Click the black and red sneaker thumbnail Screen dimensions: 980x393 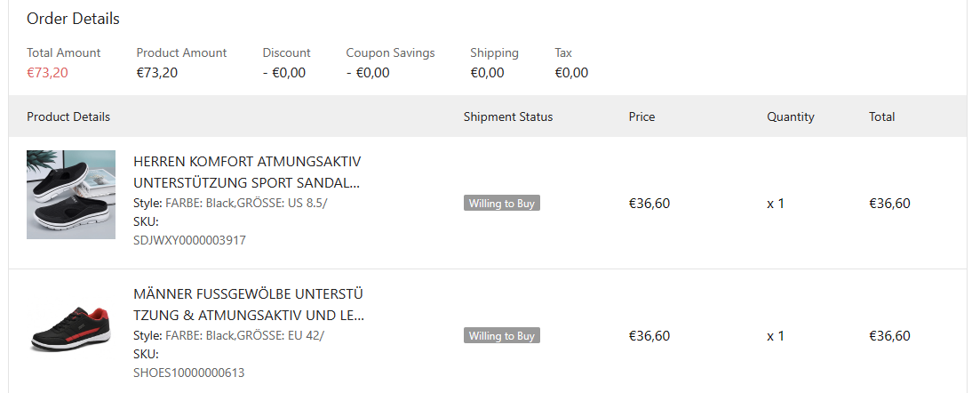(x=71, y=327)
